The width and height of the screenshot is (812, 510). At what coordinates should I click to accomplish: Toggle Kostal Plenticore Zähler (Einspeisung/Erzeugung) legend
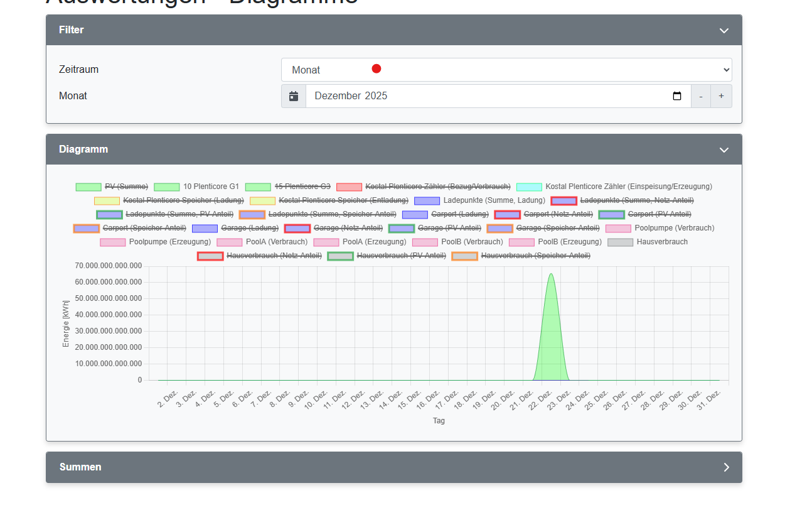(x=628, y=187)
